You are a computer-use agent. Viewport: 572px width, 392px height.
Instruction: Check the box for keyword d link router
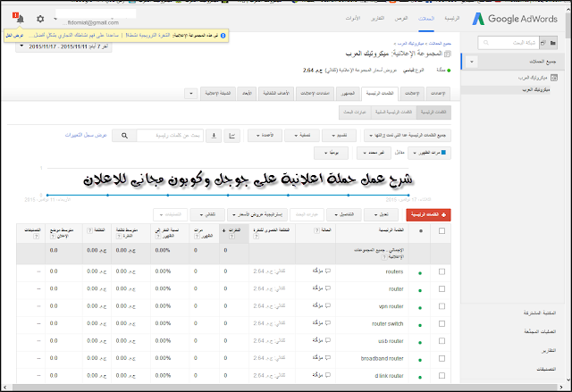click(x=442, y=376)
